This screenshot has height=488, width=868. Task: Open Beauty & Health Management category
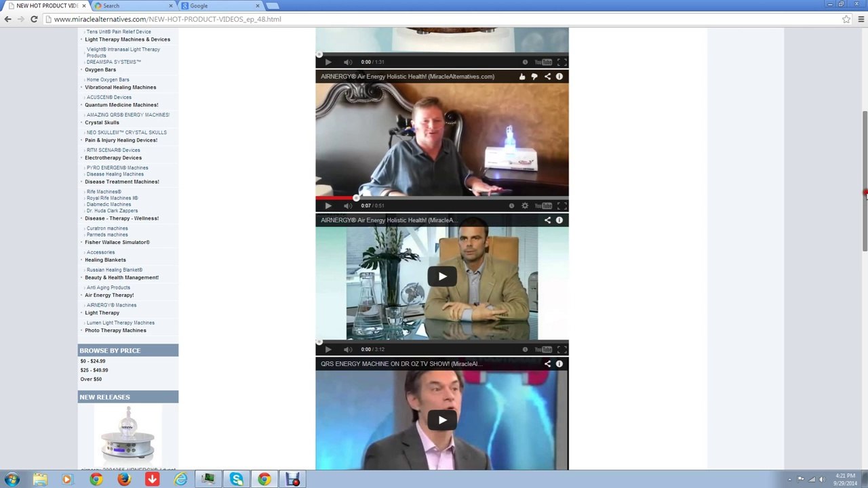tap(121, 277)
